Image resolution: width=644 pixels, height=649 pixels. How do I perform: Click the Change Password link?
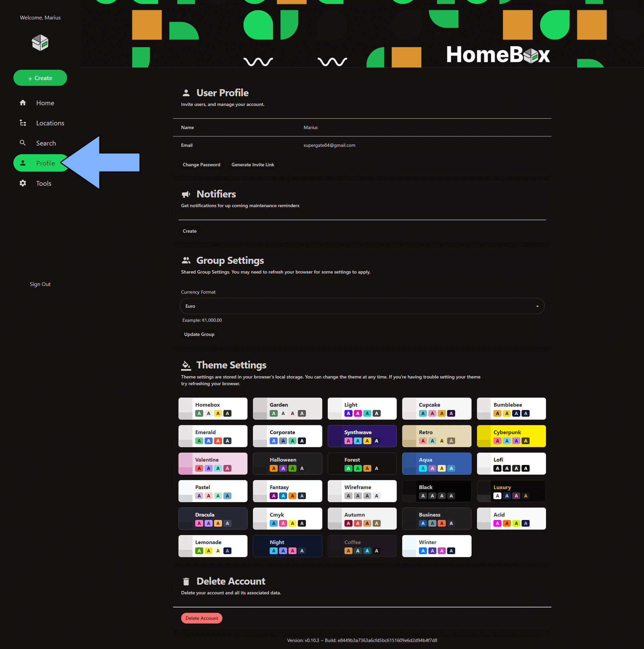(201, 165)
